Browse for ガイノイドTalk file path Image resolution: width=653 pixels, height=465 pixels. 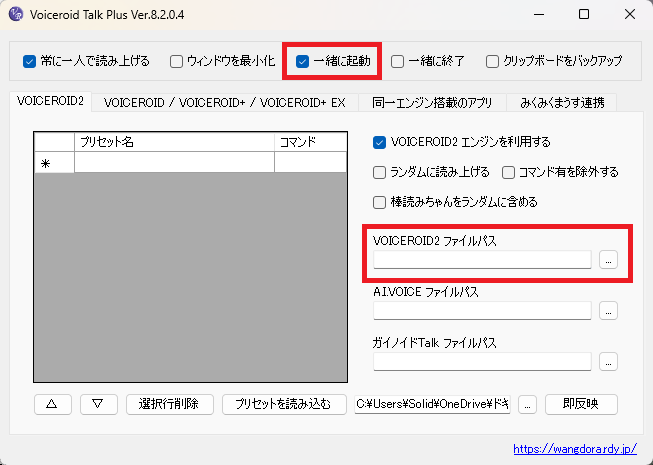coord(608,362)
